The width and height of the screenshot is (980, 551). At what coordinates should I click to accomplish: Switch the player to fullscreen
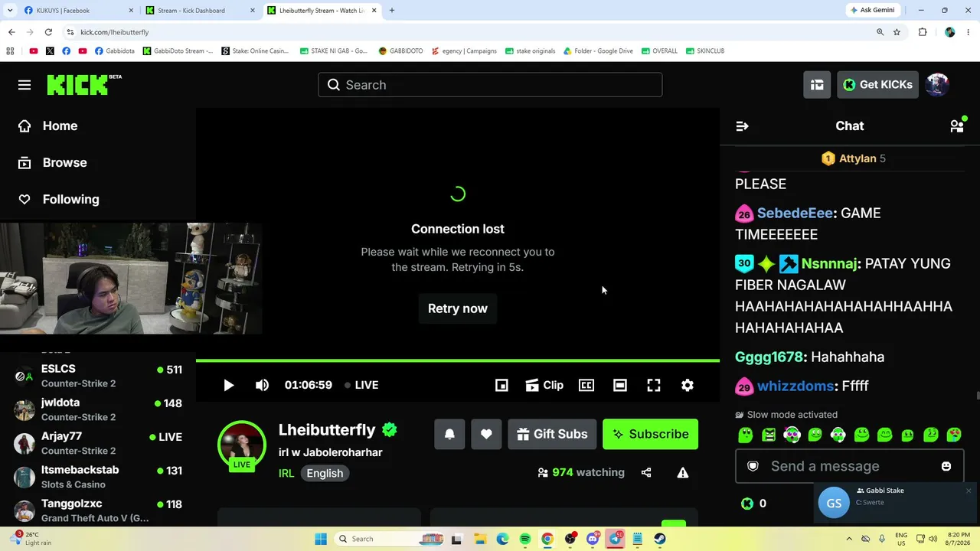pos(654,385)
